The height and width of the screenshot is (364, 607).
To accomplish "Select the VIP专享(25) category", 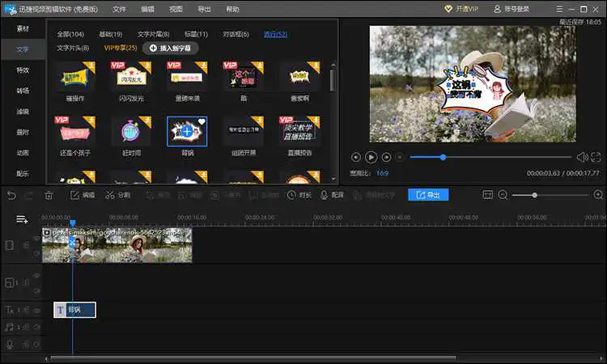I will (x=121, y=49).
